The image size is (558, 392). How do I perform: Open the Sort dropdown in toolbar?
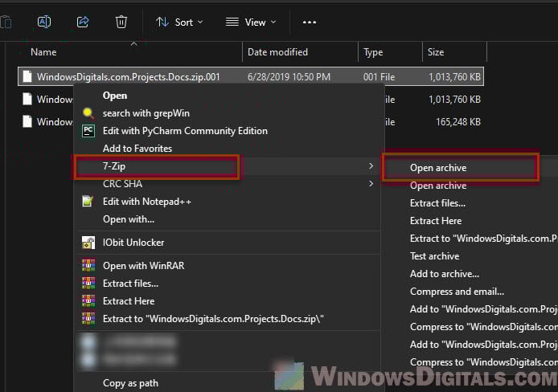click(x=179, y=22)
